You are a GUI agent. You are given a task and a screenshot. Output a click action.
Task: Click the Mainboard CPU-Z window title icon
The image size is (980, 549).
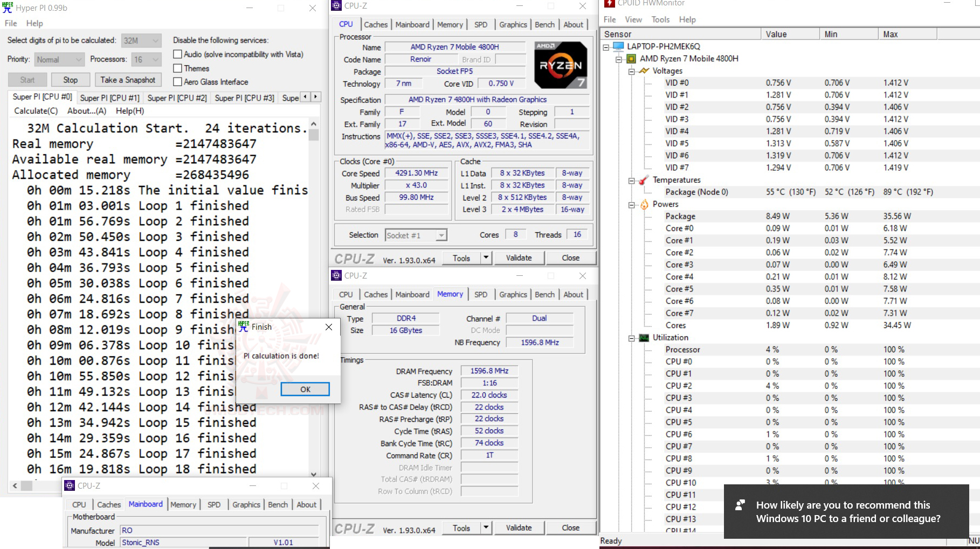70,485
